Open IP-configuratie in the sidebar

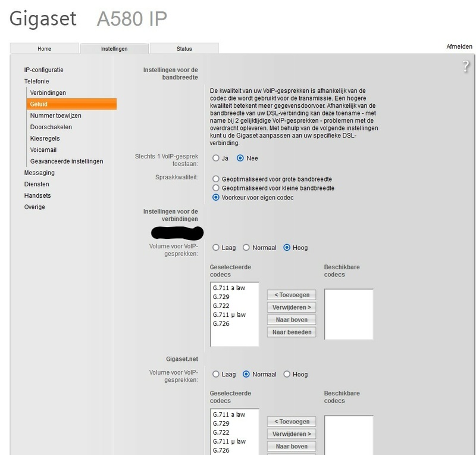coord(43,70)
